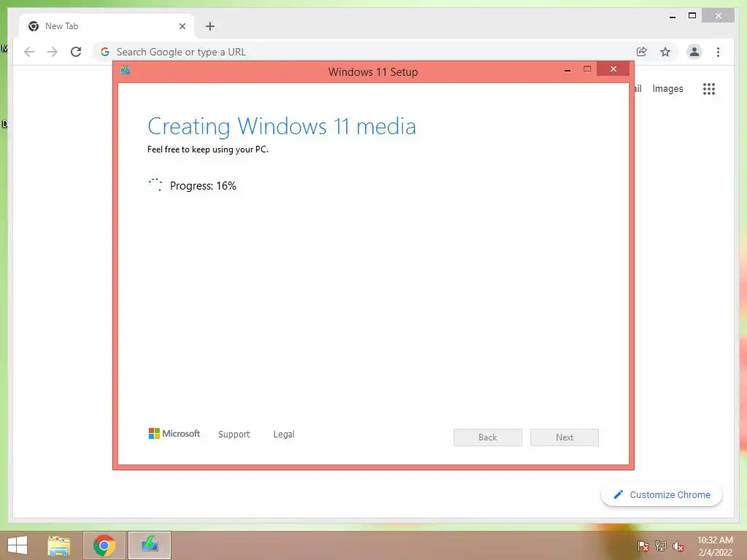The image size is (747, 560).
Task: Click the Windows 11 Setup title icon
Action: (125, 71)
